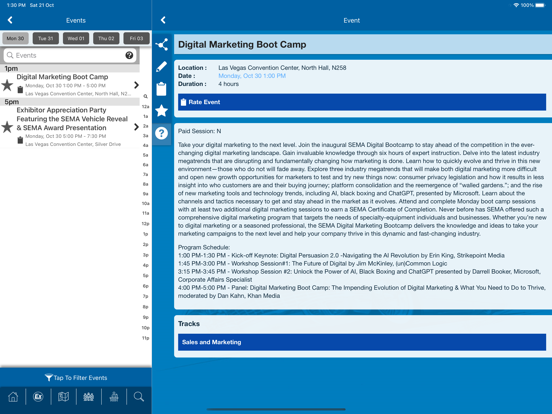Tap the Rate Event button
552x414 pixels.
(x=362, y=102)
